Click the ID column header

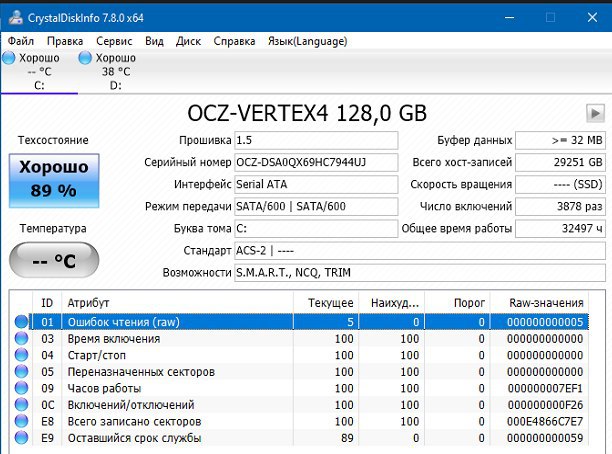coord(47,303)
